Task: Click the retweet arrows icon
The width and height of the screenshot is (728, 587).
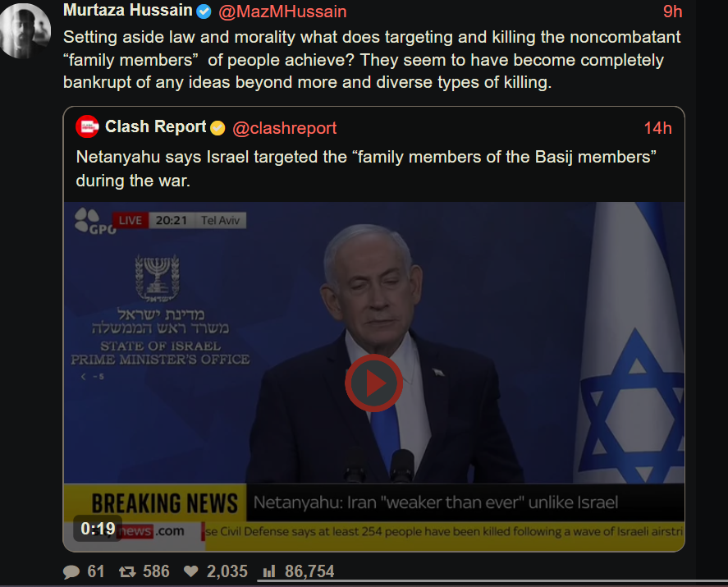Action: (126, 571)
